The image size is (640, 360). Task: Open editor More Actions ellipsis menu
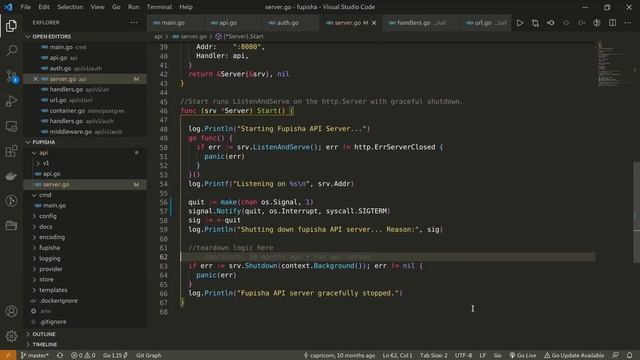point(628,23)
